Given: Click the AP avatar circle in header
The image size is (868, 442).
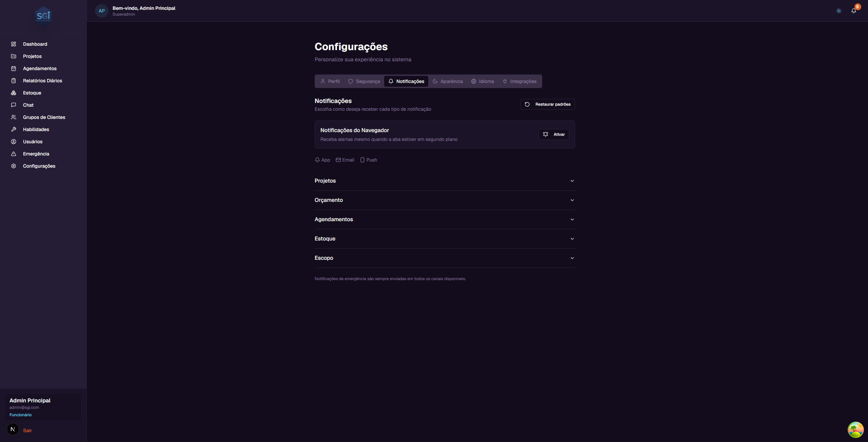Looking at the screenshot, I should click(102, 10).
